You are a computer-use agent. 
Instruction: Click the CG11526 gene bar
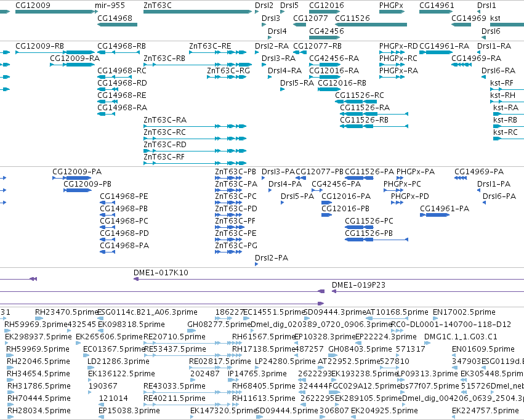pyautogui.click(x=371, y=25)
